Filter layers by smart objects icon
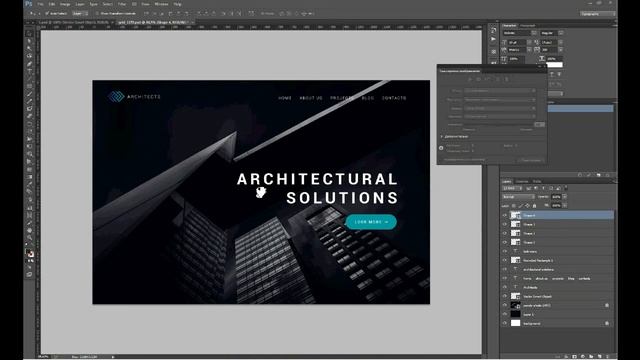 [x=558, y=188]
